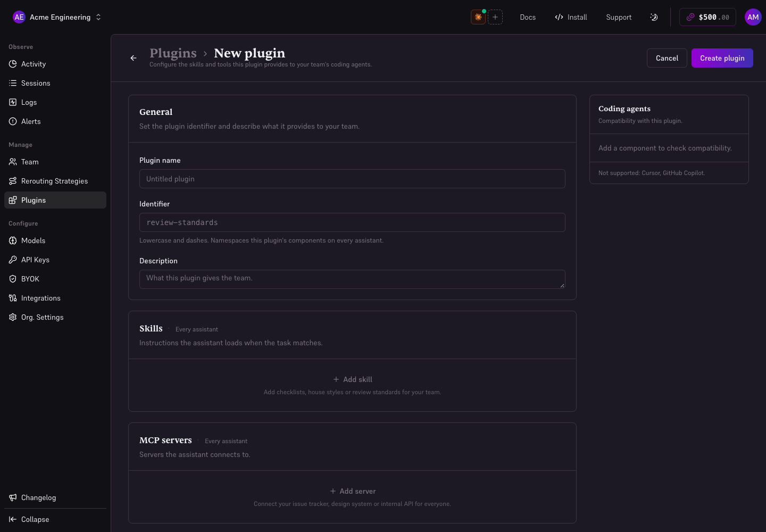Open Sessions from the sidebar

(55, 83)
